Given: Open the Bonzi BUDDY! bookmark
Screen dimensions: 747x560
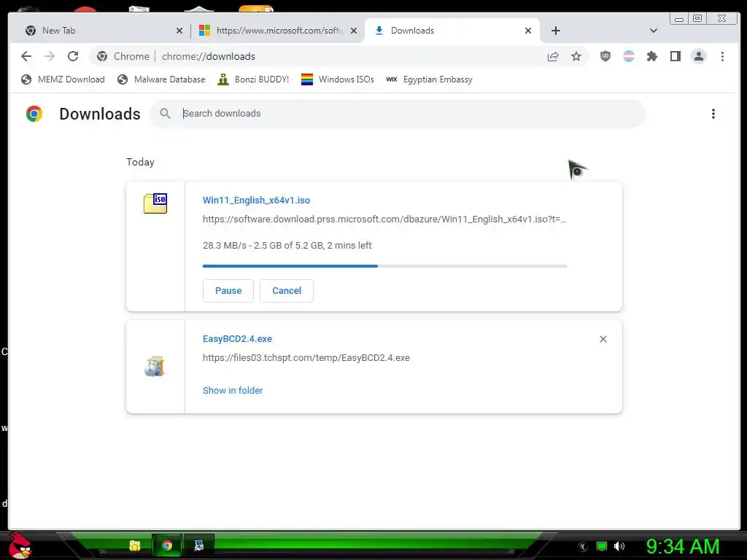Looking at the screenshot, I should (253, 79).
